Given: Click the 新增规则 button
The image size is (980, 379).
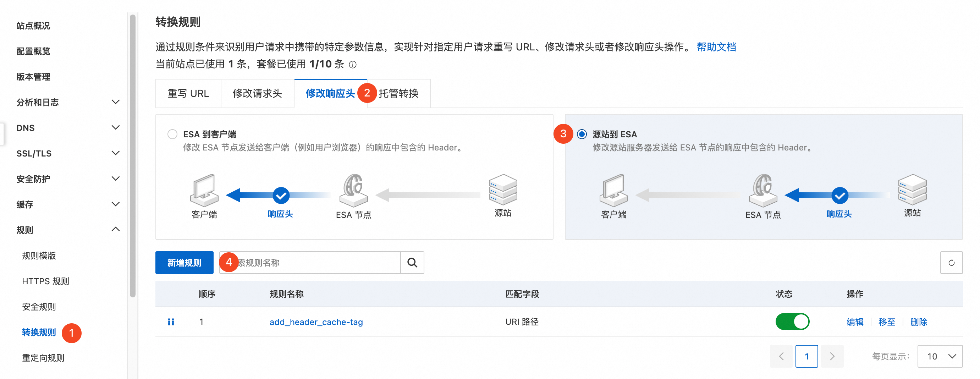Looking at the screenshot, I should [x=185, y=263].
